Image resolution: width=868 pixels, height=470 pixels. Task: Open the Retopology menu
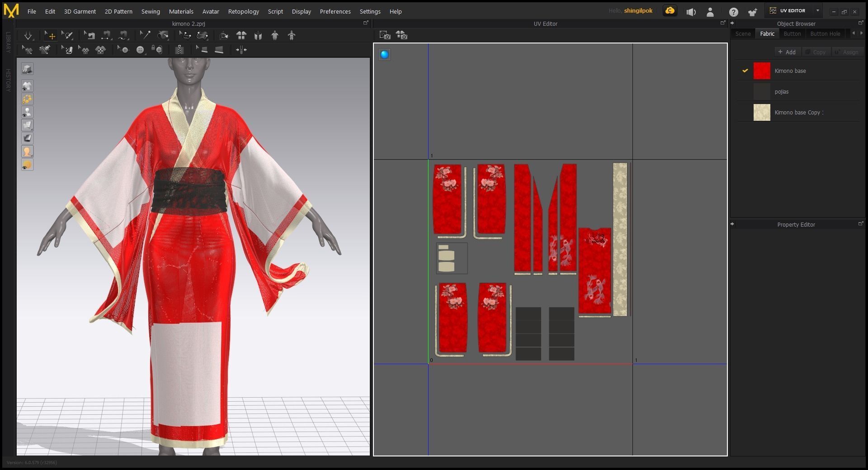pyautogui.click(x=243, y=11)
